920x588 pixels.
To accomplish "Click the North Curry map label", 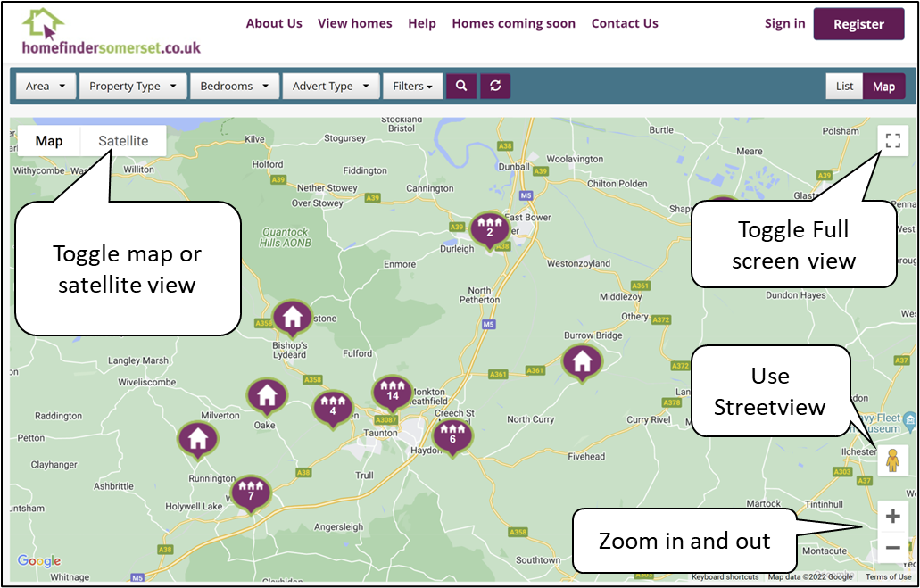I will pyautogui.click(x=530, y=419).
